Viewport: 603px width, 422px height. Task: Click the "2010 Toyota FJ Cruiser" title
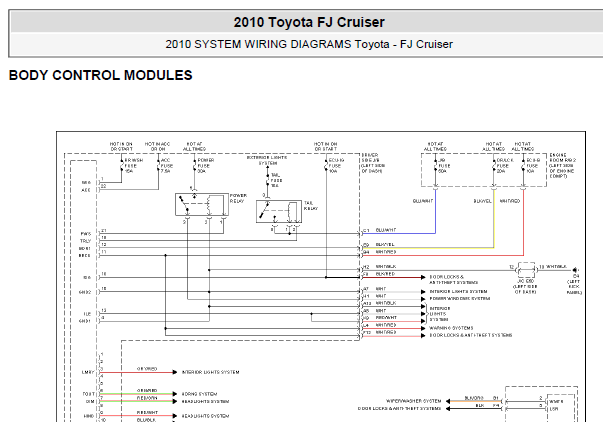pyautogui.click(x=309, y=22)
